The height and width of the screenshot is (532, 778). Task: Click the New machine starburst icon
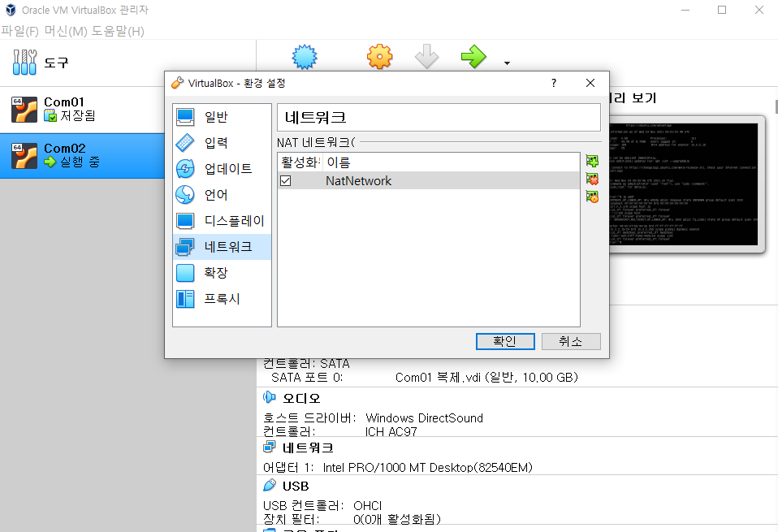[x=305, y=57]
